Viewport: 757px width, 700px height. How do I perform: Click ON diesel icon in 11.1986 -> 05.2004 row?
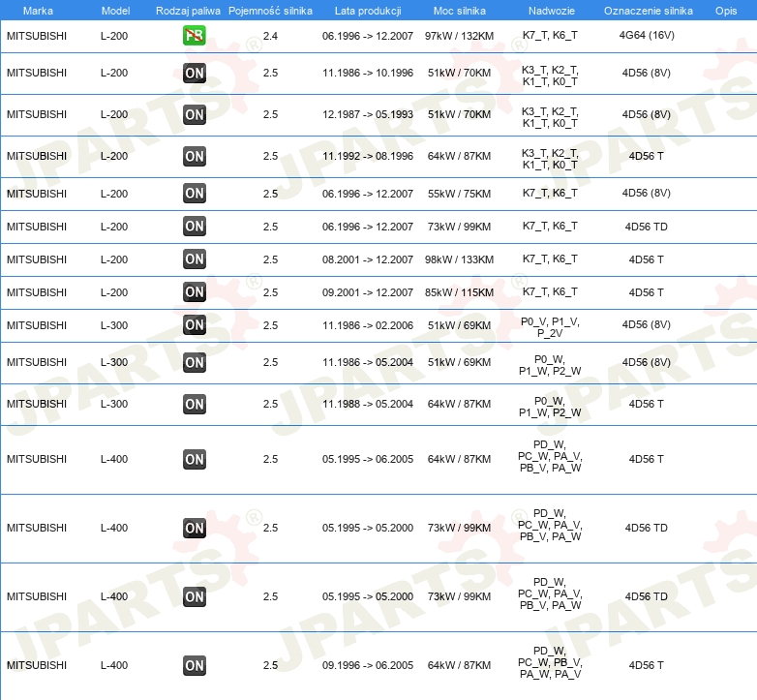coord(194,362)
